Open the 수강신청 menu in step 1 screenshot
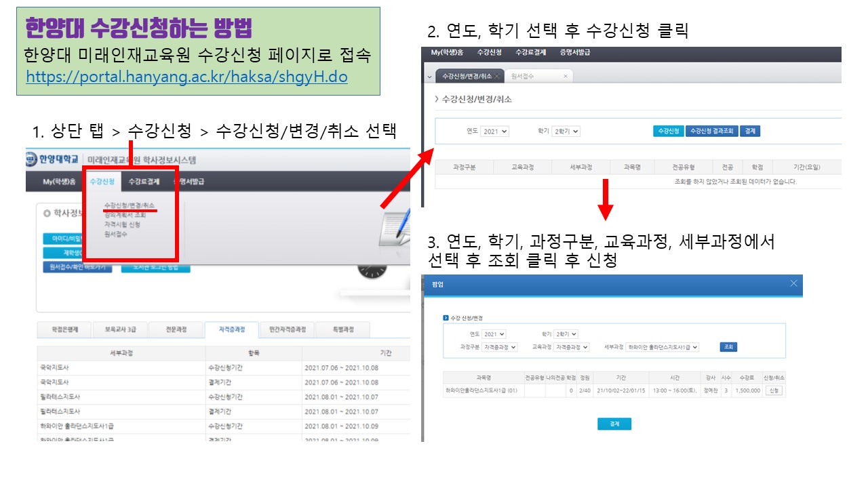This screenshot has width=868, height=488. coord(102,182)
